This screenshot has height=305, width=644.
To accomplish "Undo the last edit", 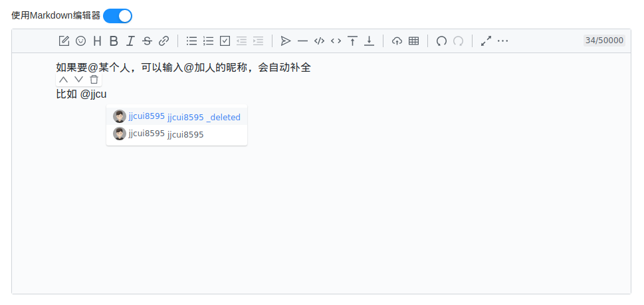I will point(441,41).
